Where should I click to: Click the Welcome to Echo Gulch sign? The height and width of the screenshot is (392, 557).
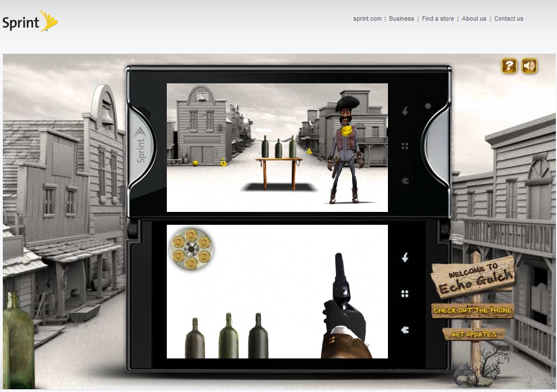(x=474, y=277)
